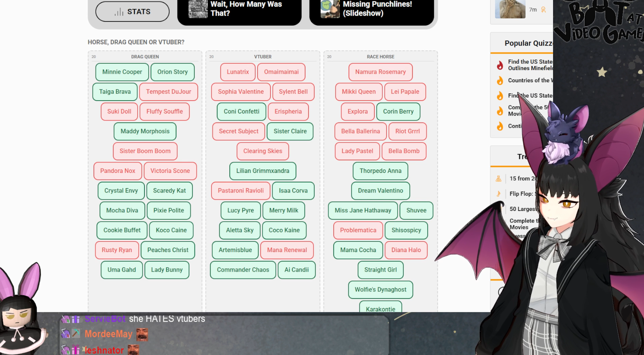The width and height of the screenshot is (644, 355).
Task: Click the 'Clearing Skies' tile
Action: 263,151
